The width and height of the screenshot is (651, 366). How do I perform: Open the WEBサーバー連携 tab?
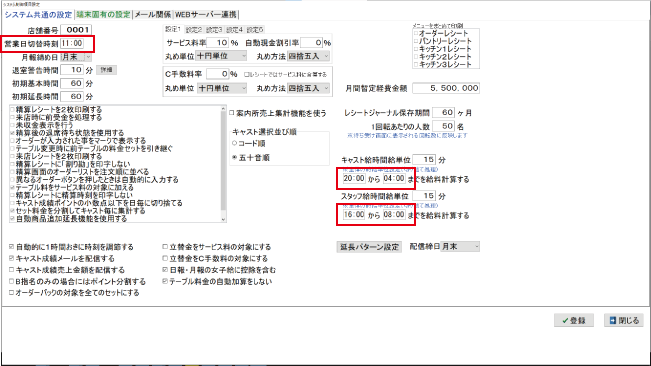tap(206, 15)
